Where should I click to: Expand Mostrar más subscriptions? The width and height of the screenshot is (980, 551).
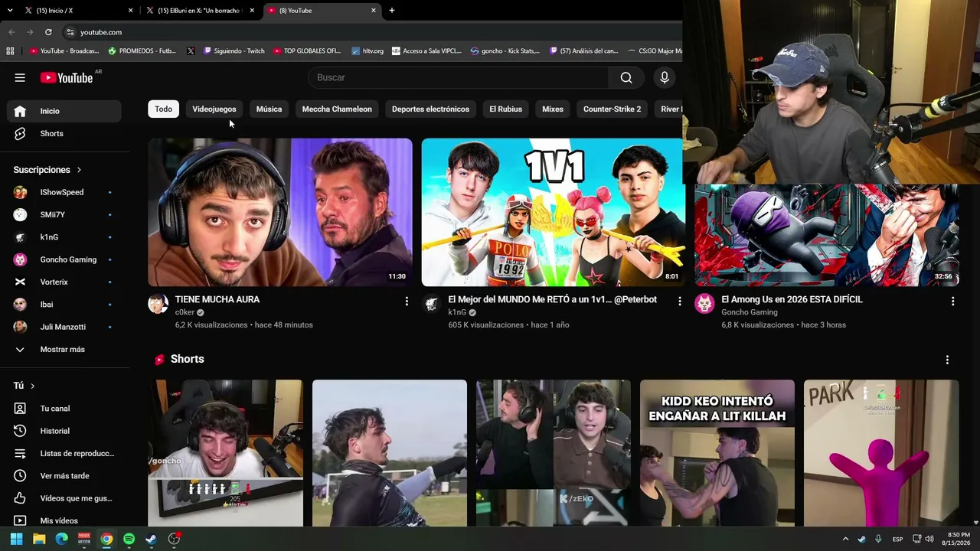pyautogui.click(x=64, y=349)
